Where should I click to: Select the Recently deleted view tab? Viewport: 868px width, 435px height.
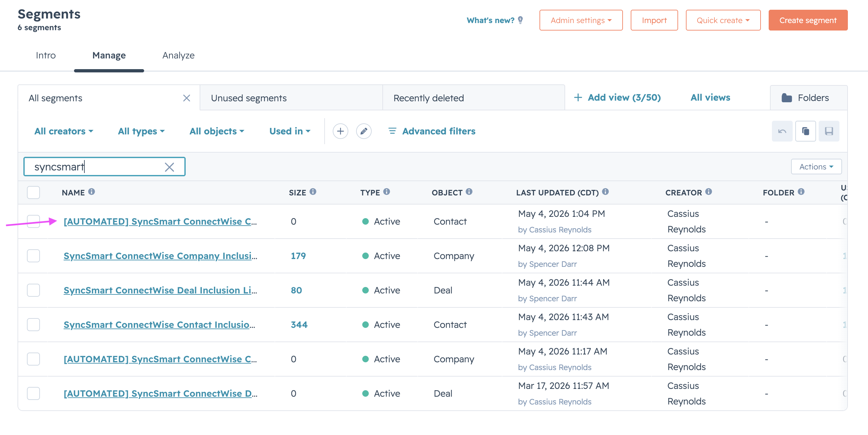[x=473, y=98]
